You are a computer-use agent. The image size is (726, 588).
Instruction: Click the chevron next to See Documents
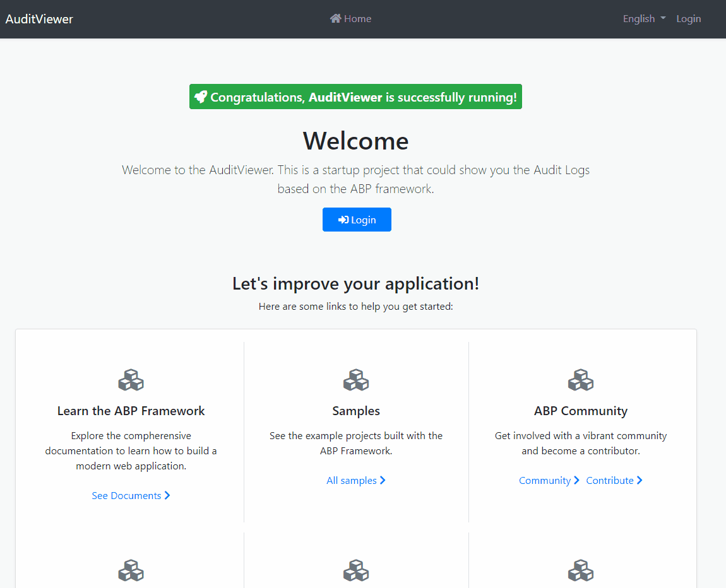pyautogui.click(x=167, y=495)
